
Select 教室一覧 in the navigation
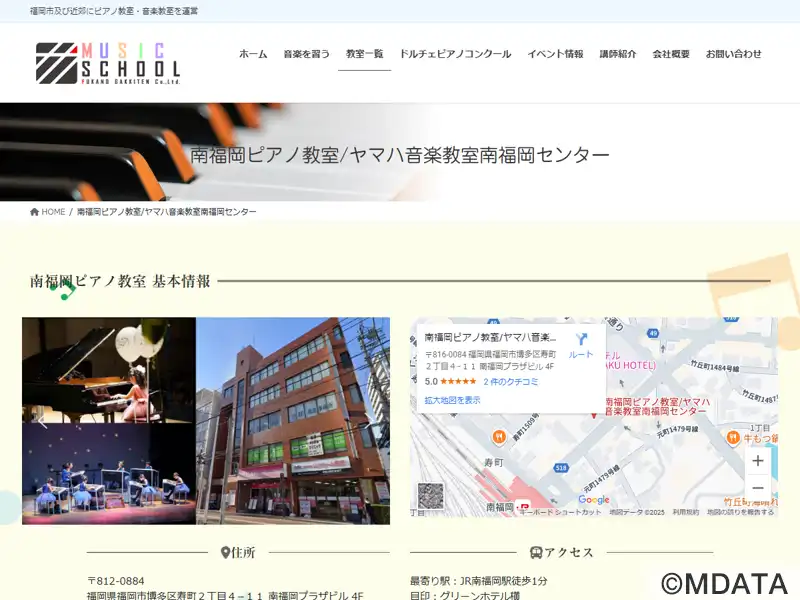pos(364,54)
